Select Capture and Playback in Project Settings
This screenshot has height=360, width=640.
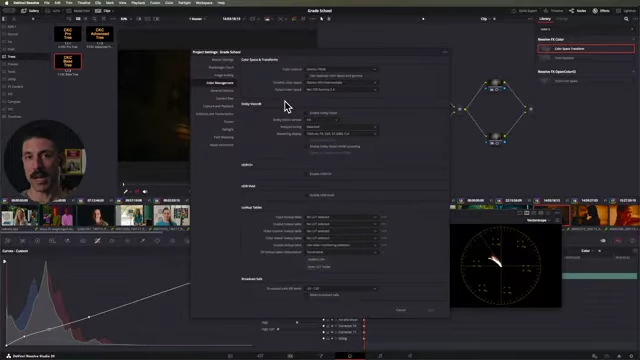tap(218, 106)
